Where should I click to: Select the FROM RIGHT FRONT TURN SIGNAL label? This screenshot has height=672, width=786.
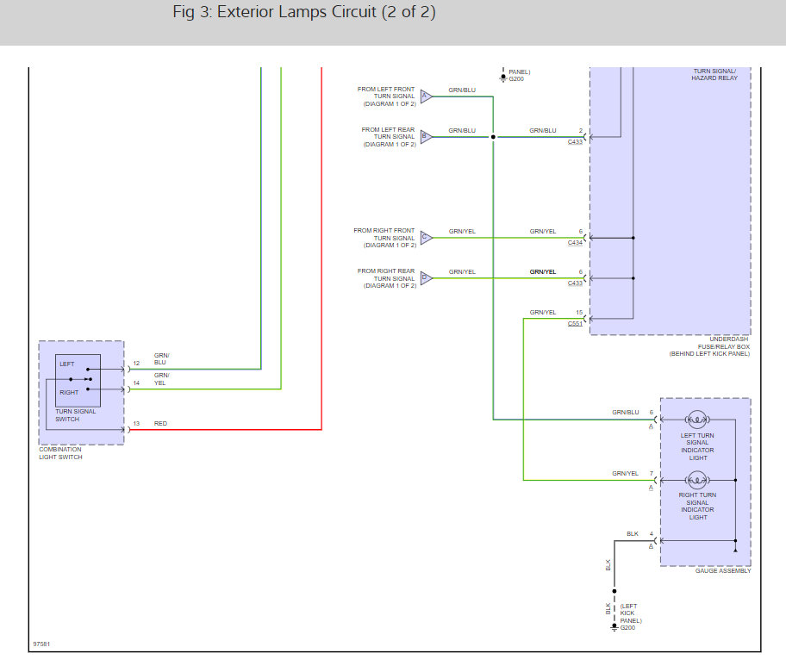click(x=384, y=238)
